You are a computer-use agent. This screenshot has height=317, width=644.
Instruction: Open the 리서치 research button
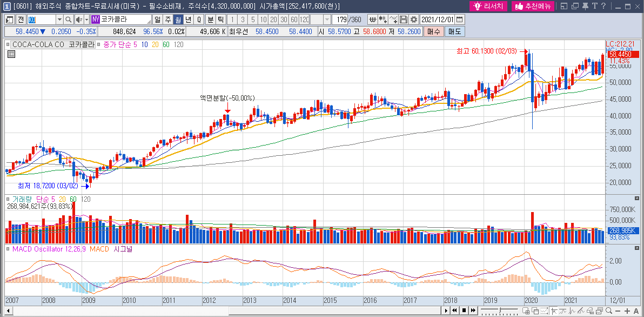[x=489, y=6]
